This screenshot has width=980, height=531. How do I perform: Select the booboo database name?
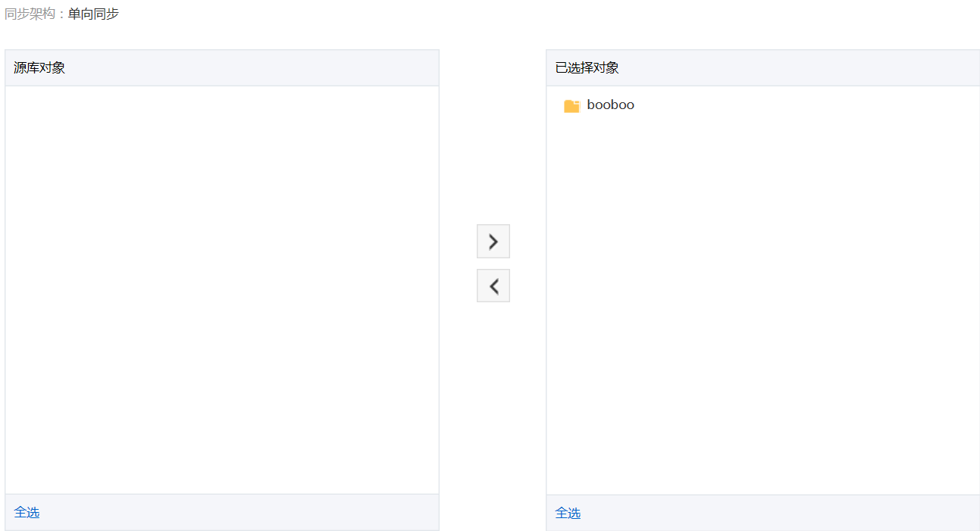pyautogui.click(x=610, y=105)
